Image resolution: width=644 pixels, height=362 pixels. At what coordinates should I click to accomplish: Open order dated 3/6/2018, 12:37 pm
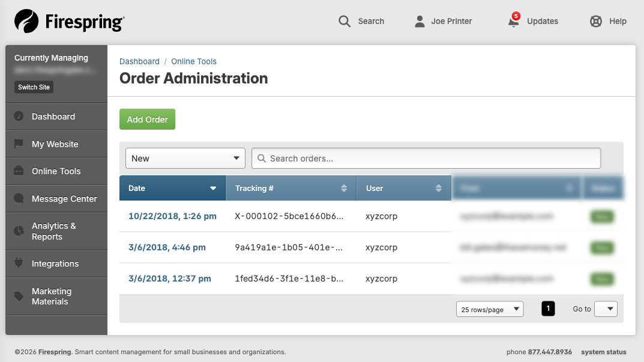pyautogui.click(x=170, y=279)
